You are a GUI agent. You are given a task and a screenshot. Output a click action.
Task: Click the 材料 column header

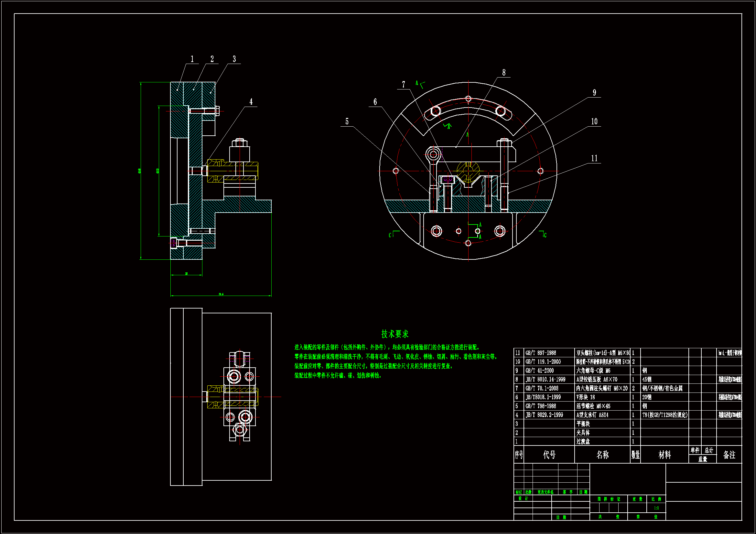(x=664, y=455)
